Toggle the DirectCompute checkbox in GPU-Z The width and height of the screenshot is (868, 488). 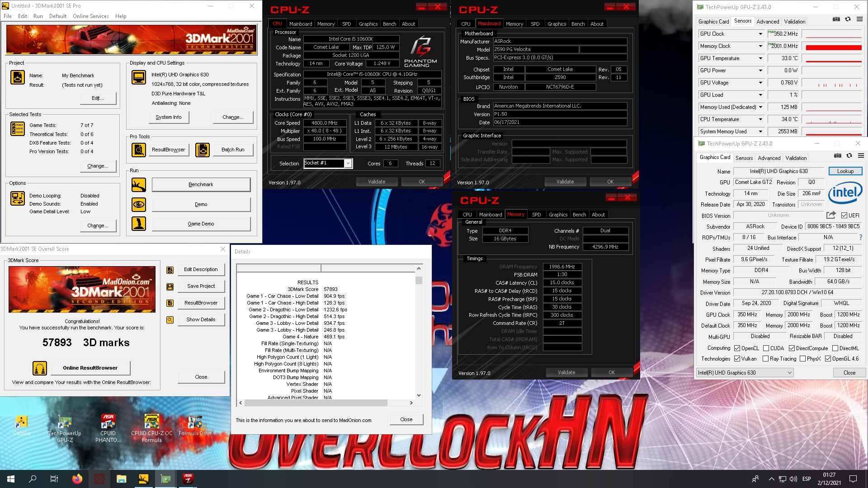(792, 348)
